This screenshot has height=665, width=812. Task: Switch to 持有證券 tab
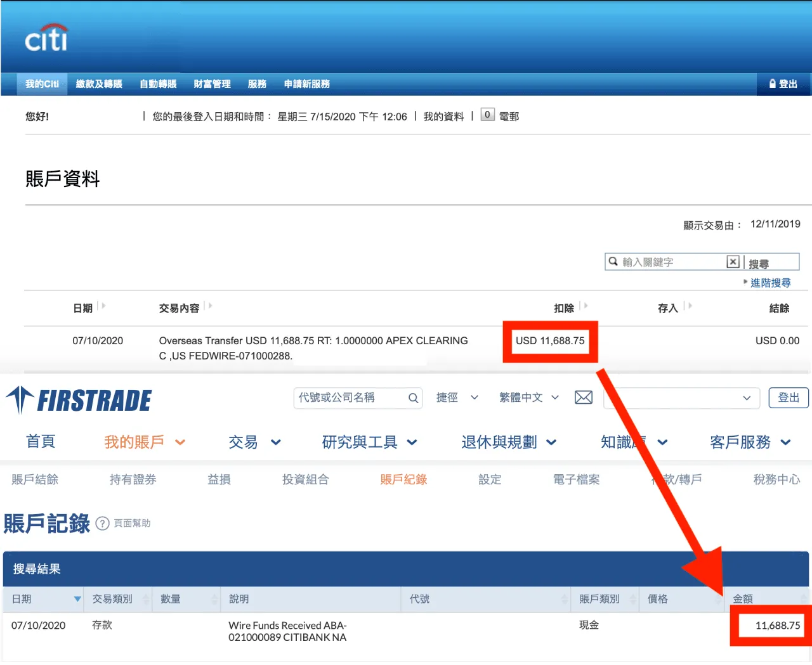pyautogui.click(x=133, y=480)
